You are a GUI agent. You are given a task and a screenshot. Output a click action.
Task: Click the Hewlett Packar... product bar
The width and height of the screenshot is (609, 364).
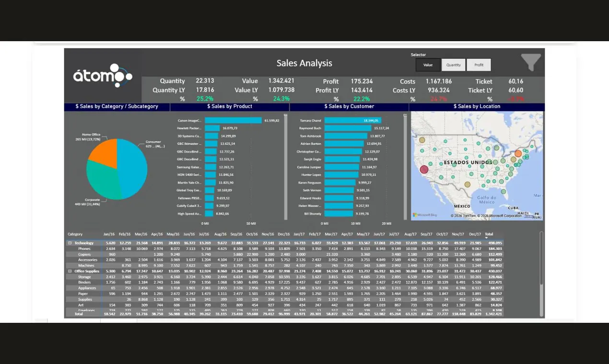[212, 128]
